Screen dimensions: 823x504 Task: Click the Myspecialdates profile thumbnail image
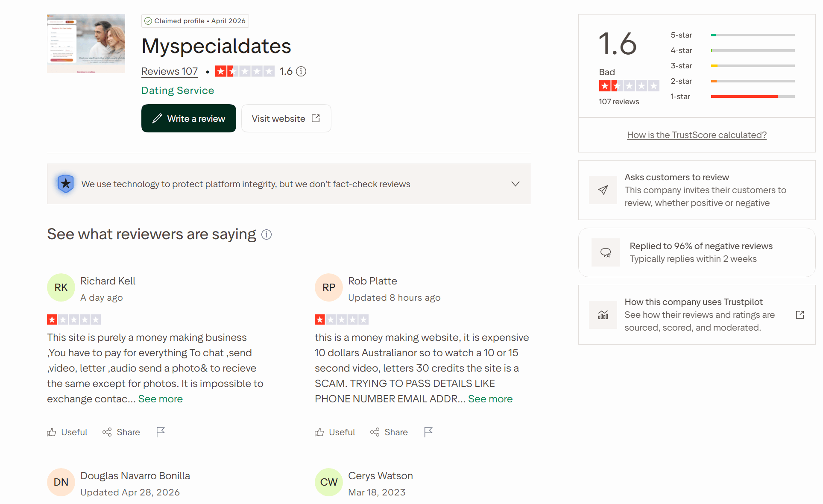(x=86, y=44)
